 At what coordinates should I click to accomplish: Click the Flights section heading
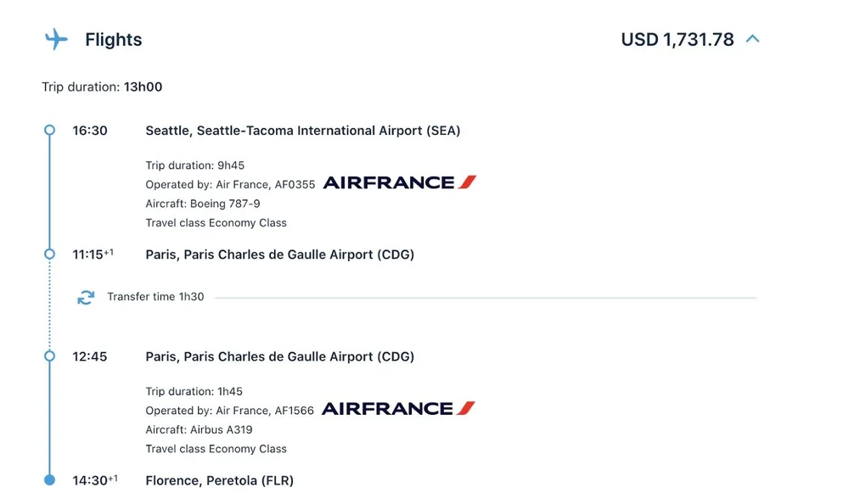pyautogui.click(x=113, y=40)
